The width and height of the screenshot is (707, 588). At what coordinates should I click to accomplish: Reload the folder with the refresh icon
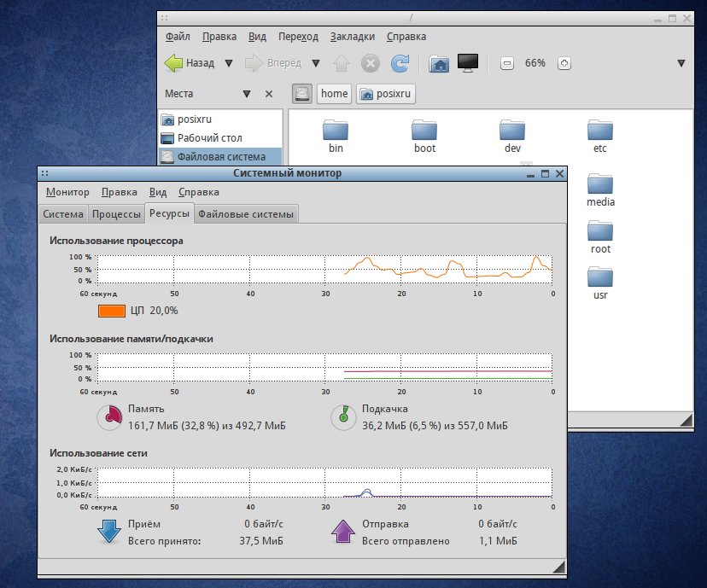tap(400, 63)
